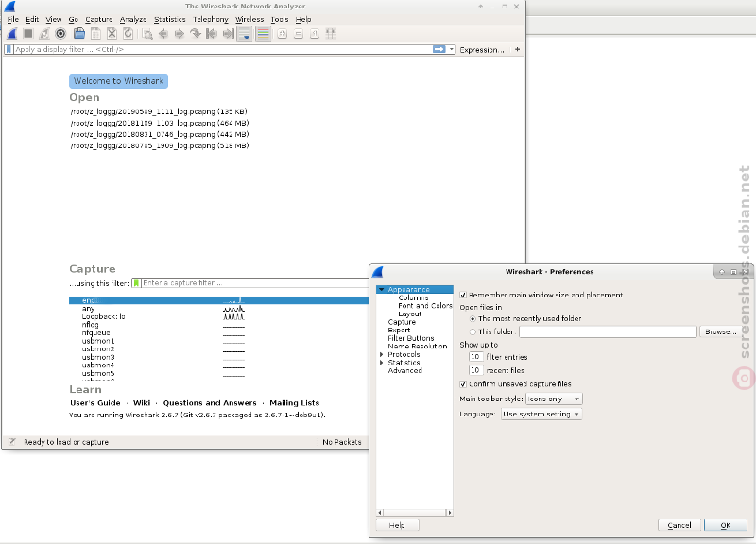Select The most recently used folder radio

[x=473, y=318]
